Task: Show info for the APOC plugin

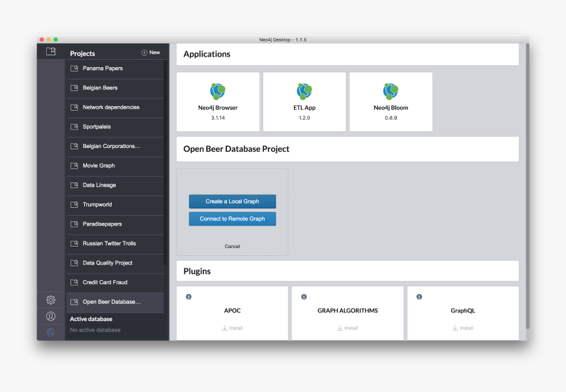Action: (188, 297)
